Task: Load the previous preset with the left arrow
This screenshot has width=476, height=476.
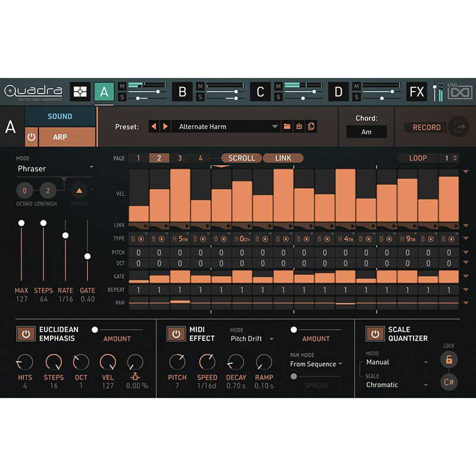Action: [x=154, y=126]
